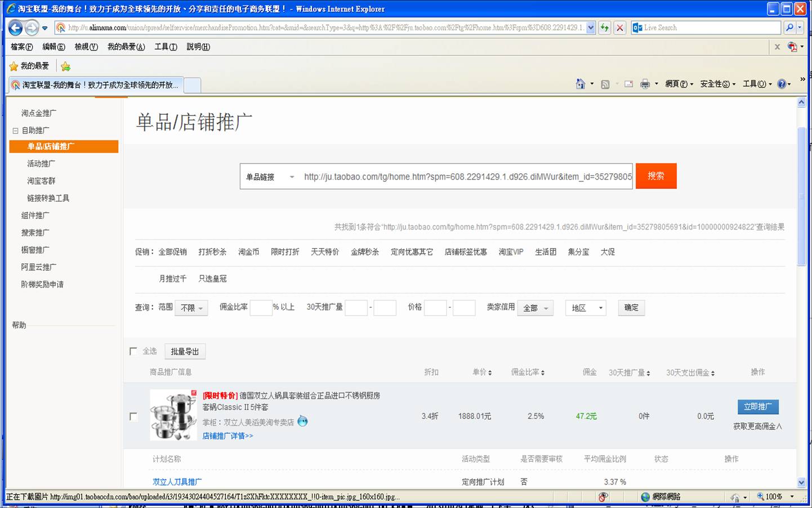Click the Add to Favorites bar icon
Image resolution: width=812 pixels, height=508 pixels.
[x=65, y=66]
